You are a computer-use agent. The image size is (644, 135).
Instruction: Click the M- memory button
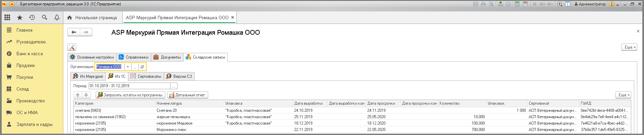[x=550, y=4]
